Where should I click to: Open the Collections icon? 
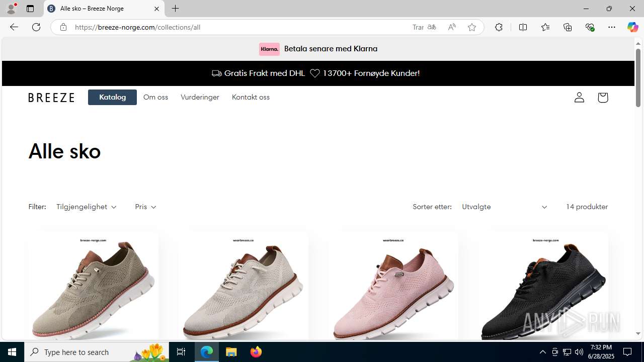point(568,27)
